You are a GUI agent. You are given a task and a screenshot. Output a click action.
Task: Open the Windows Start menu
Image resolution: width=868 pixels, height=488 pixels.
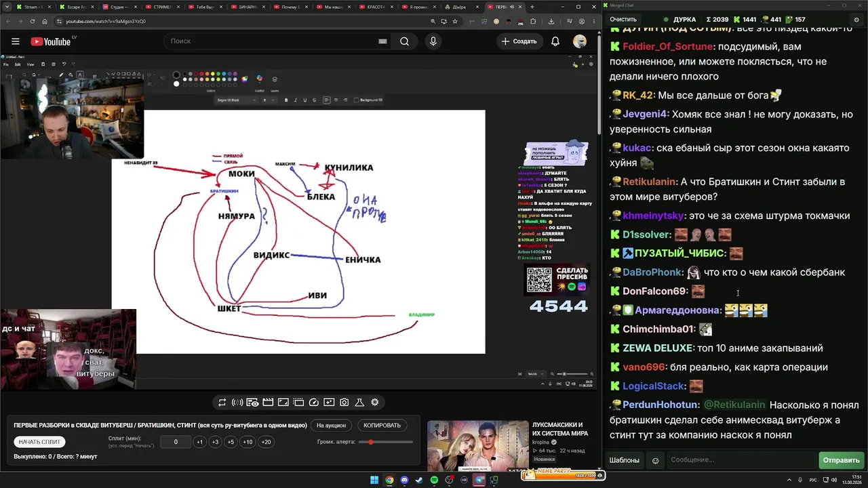pyautogui.click(x=374, y=481)
